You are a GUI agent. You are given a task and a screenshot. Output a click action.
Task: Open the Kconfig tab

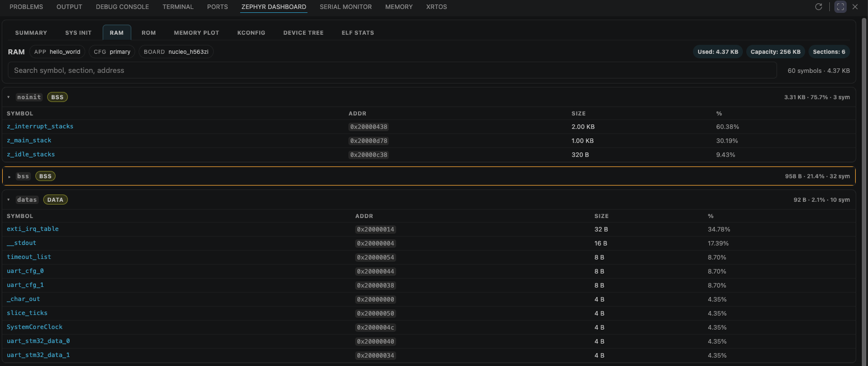coord(251,33)
